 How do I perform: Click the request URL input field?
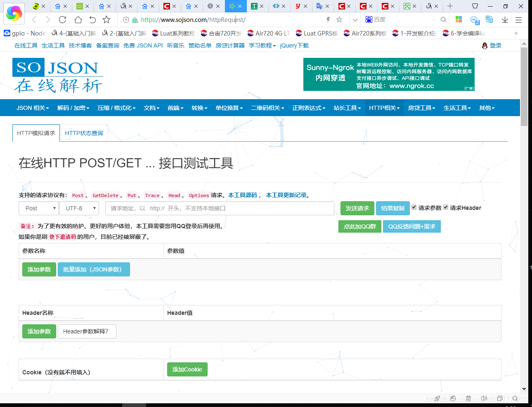point(220,208)
